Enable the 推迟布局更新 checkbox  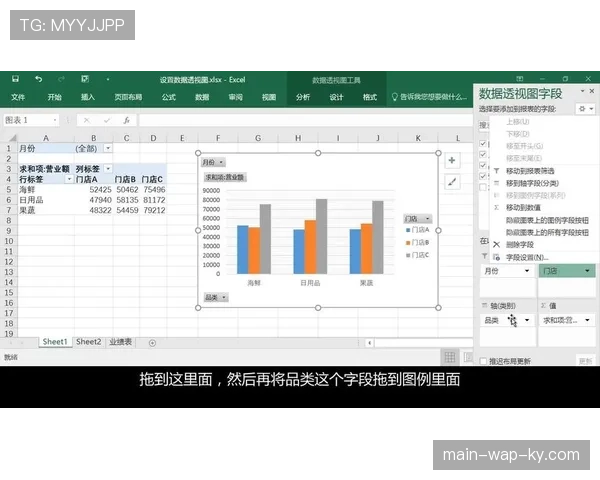[x=483, y=361]
